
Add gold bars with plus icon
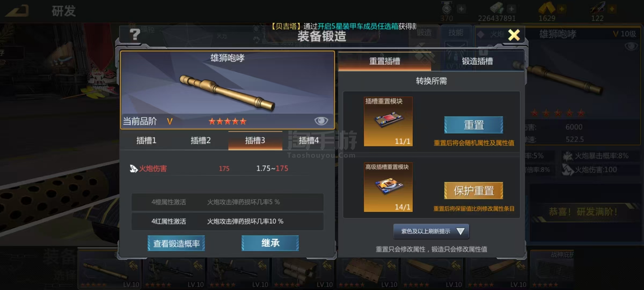[562, 9]
